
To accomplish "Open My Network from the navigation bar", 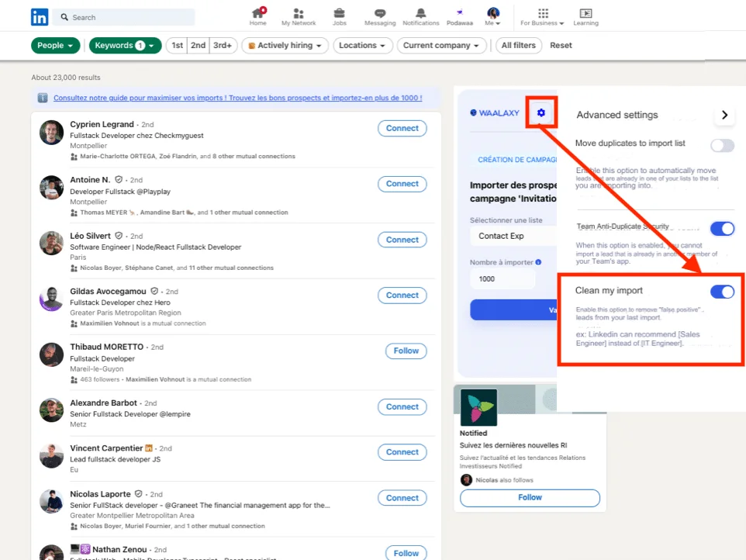I will coord(299,16).
